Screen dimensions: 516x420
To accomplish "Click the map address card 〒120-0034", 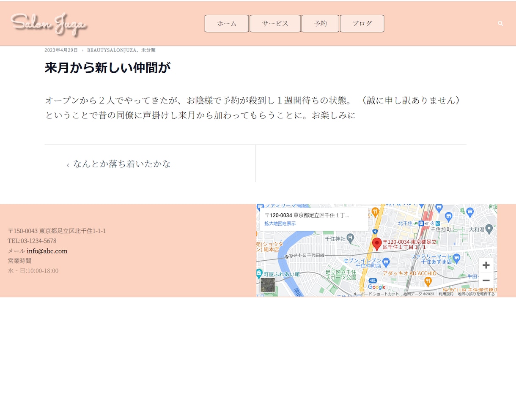I will [x=314, y=219].
